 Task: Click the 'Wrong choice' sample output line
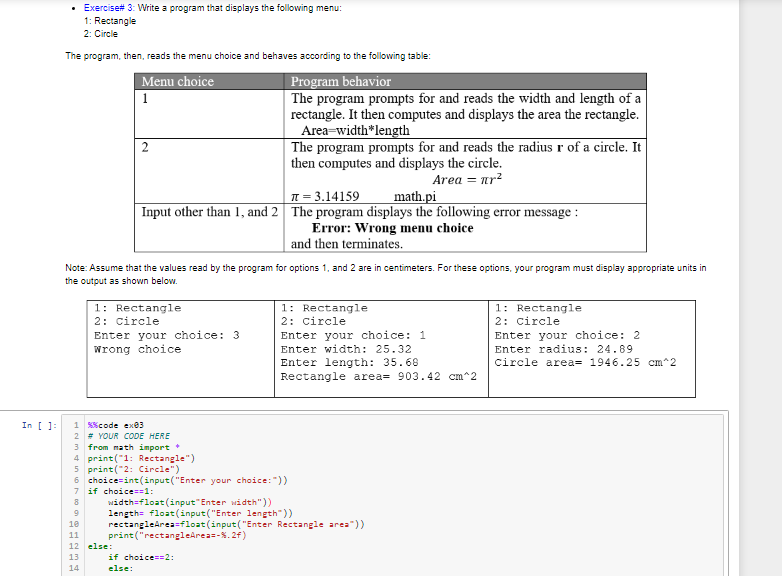pyautogui.click(x=138, y=349)
